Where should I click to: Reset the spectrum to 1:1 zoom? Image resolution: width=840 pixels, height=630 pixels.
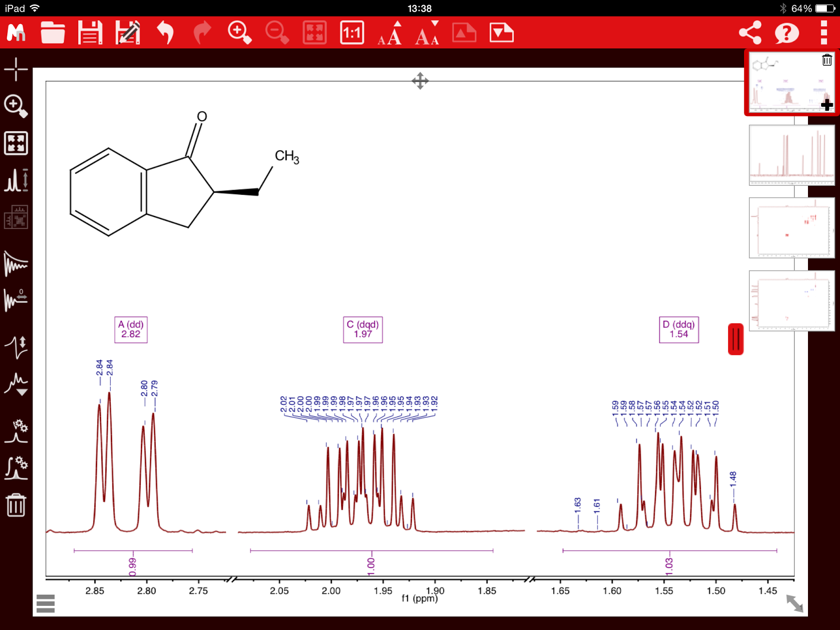pyautogui.click(x=352, y=33)
